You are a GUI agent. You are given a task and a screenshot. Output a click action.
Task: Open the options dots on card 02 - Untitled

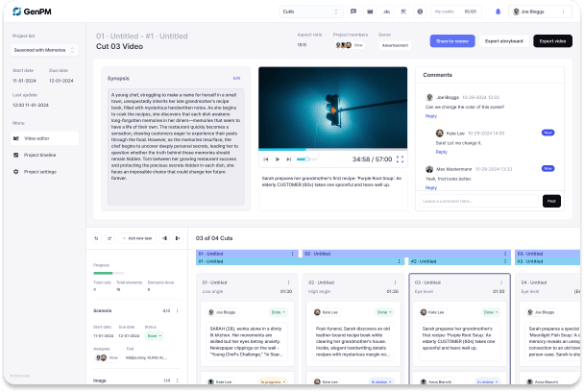(395, 282)
